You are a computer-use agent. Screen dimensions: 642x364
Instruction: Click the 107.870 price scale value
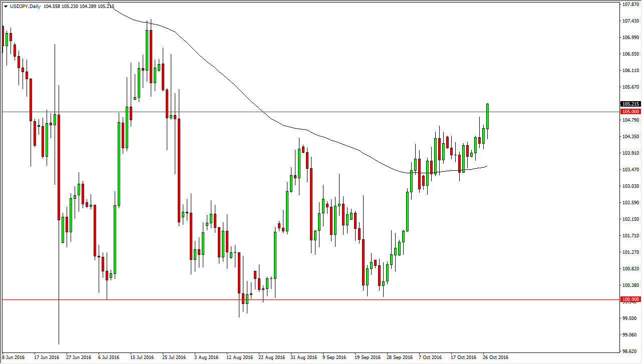point(629,5)
